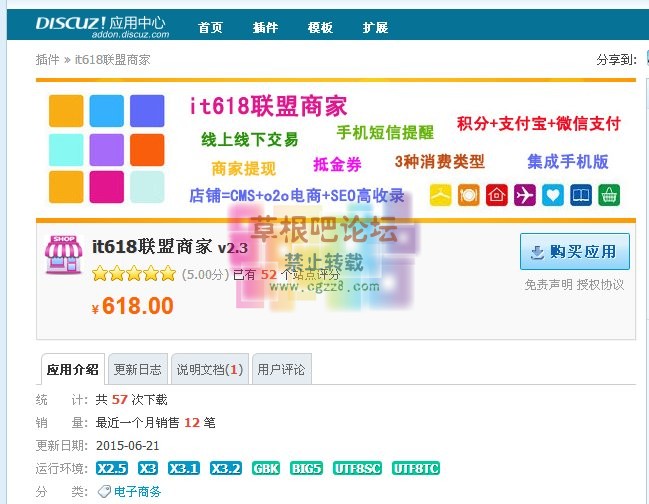This screenshot has height=504, width=649.
Task: Go to the 模板 section
Action: click(x=320, y=27)
